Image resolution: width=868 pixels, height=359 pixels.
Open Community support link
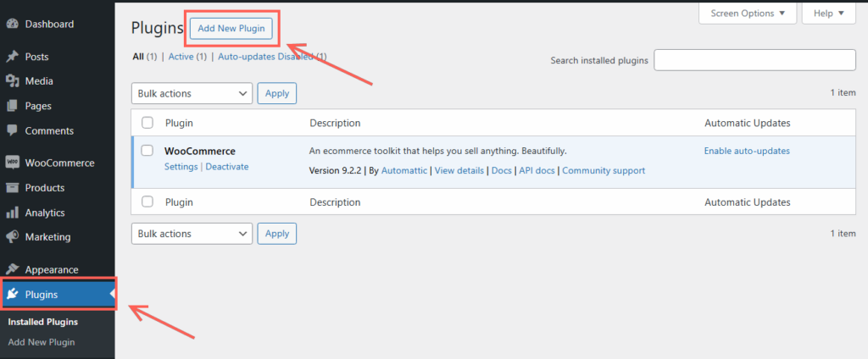pos(604,170)
